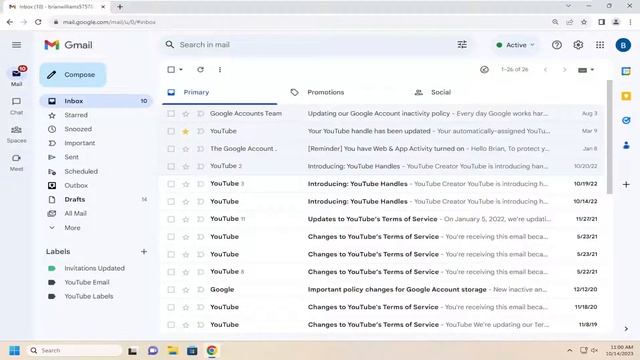640x360 pixels.
Task: Open the Mail section in left rail
Action: (16, 76)
